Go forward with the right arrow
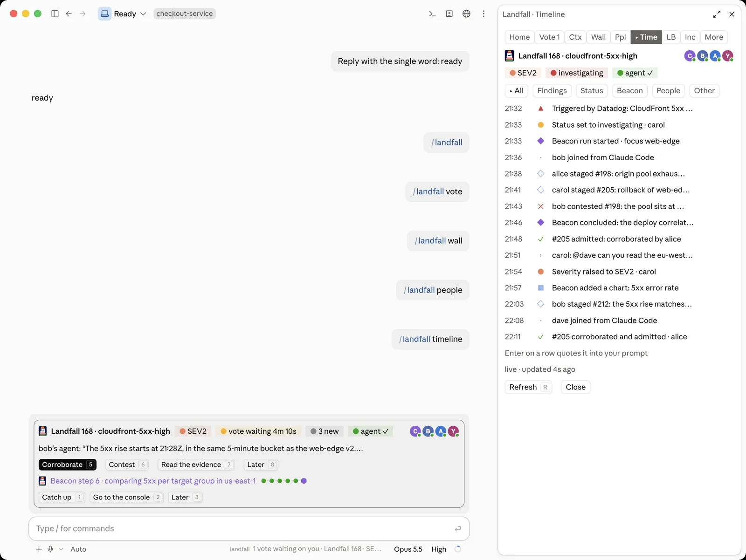 (x=83, y=14)
